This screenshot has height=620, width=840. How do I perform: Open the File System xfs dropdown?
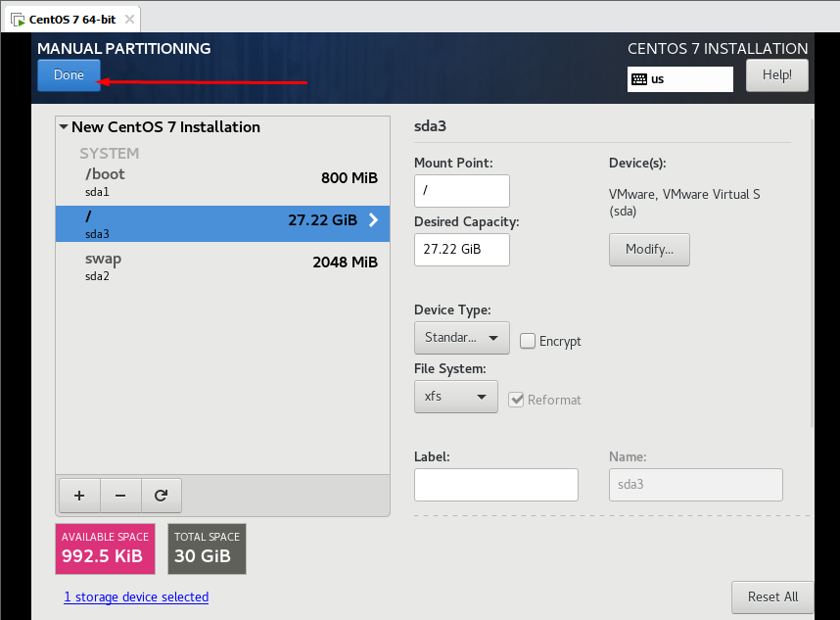[x=456, y=397]
